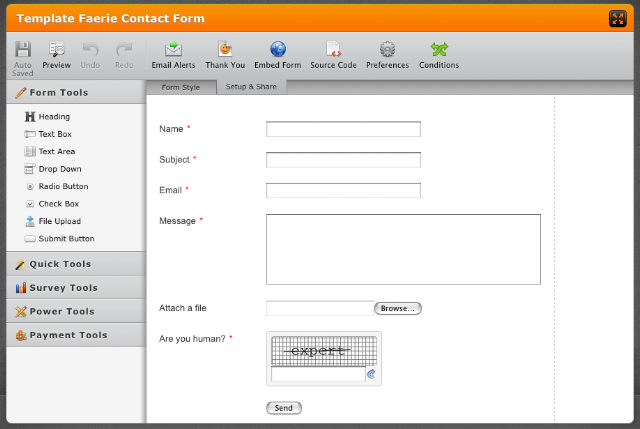Open the Conditions tool
The width and height of the screenshot is (640, 429).
(x=439, y=55)
